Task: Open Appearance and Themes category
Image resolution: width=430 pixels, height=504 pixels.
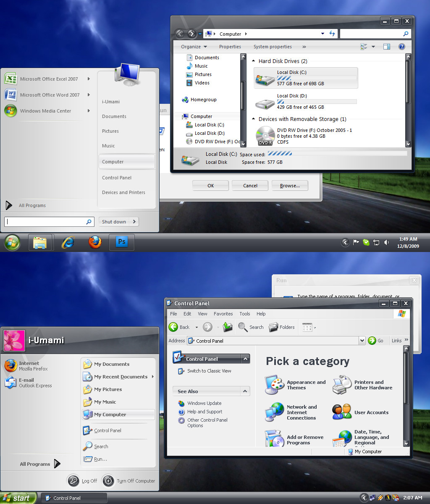Action: 296,385
